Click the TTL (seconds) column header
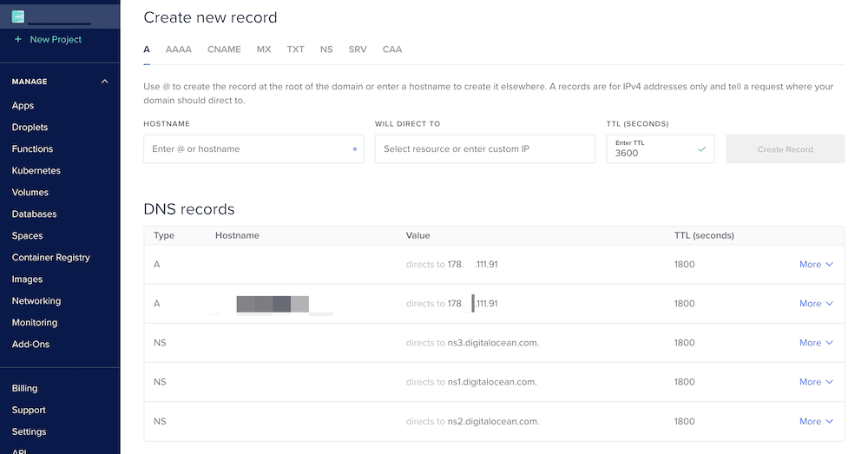This screenshot has width=868, height=454. pos(704,235)
